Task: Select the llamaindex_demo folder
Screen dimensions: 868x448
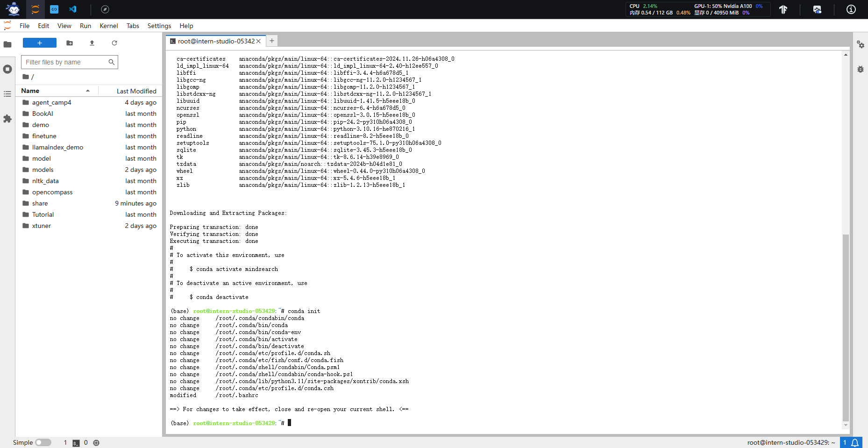Action: pyautogui.click(x=89, y=147)
